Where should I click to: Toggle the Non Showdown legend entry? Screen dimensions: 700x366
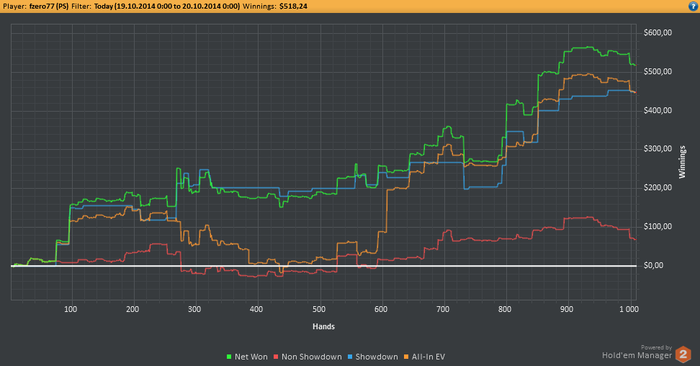307,357
